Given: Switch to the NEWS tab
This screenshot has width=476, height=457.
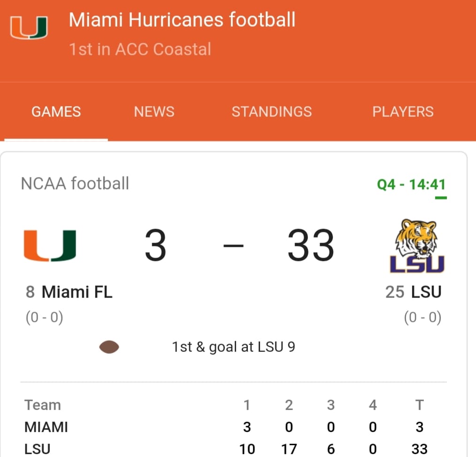Looking at the screenshot, I should (x=154, y=112).
